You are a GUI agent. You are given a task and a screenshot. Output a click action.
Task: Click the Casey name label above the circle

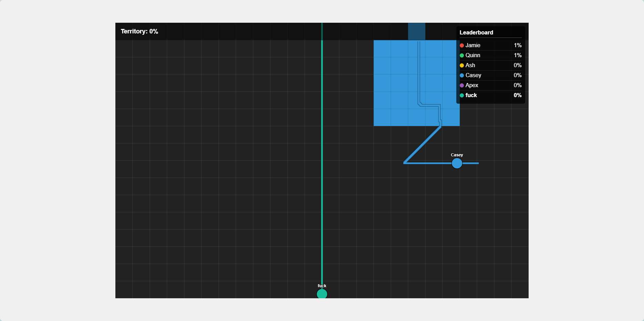point(457,155)
